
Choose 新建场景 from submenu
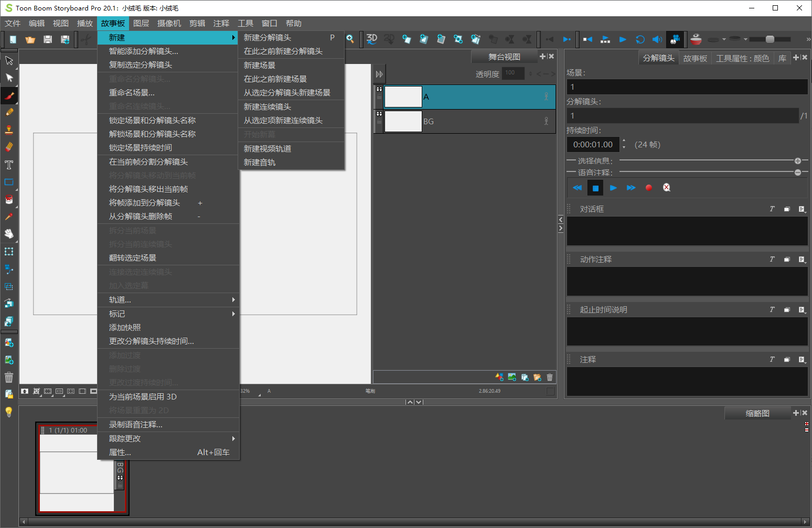coord(291,65)
